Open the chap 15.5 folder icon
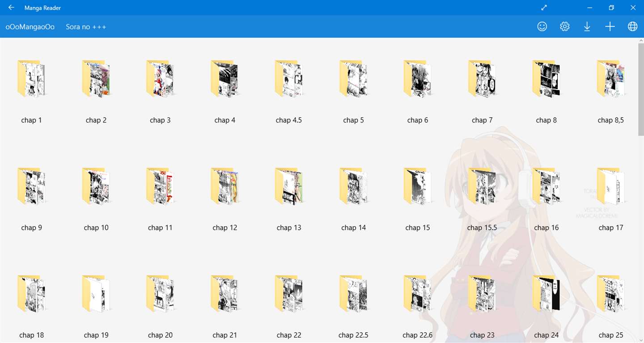The image size is (644, 343). [x=483, y=186]
